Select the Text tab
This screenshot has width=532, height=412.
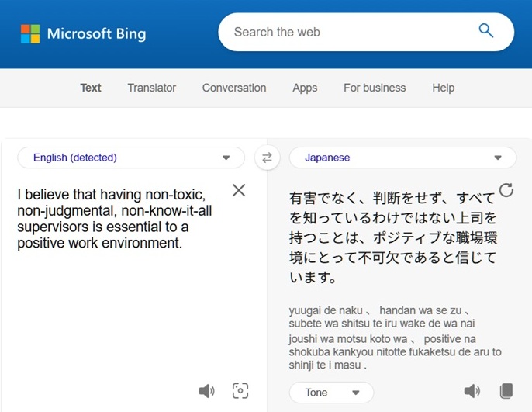91,88
